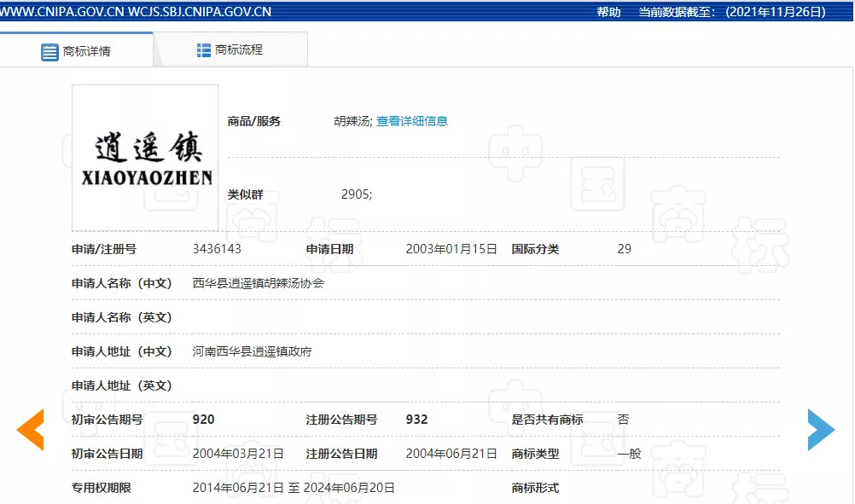Select date 2004年06月21日
Viewport: 855px width, 504px height.
point(451,454)
